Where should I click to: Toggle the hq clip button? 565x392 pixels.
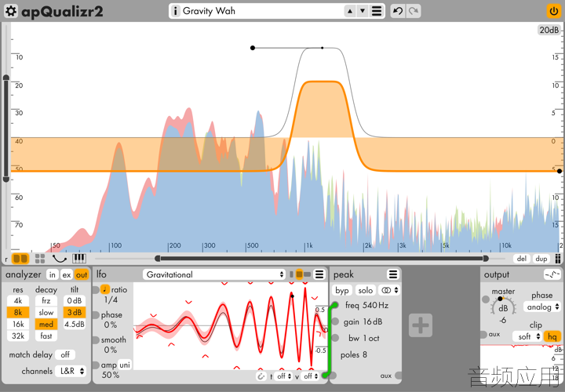(x=552, y=336)
